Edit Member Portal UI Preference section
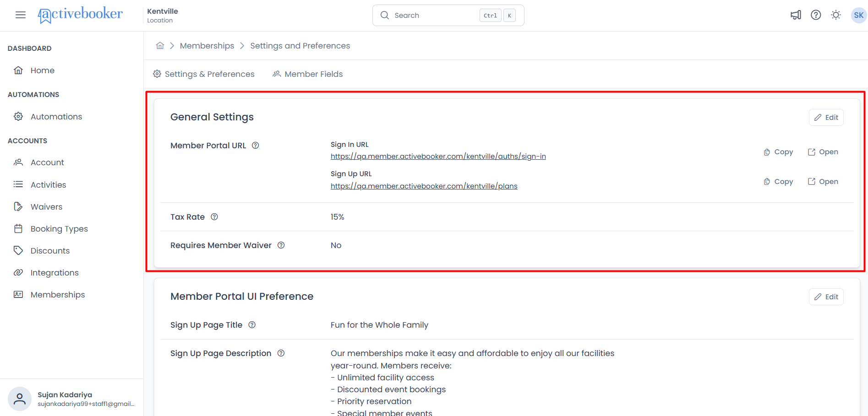 click(x=826, y=297)
